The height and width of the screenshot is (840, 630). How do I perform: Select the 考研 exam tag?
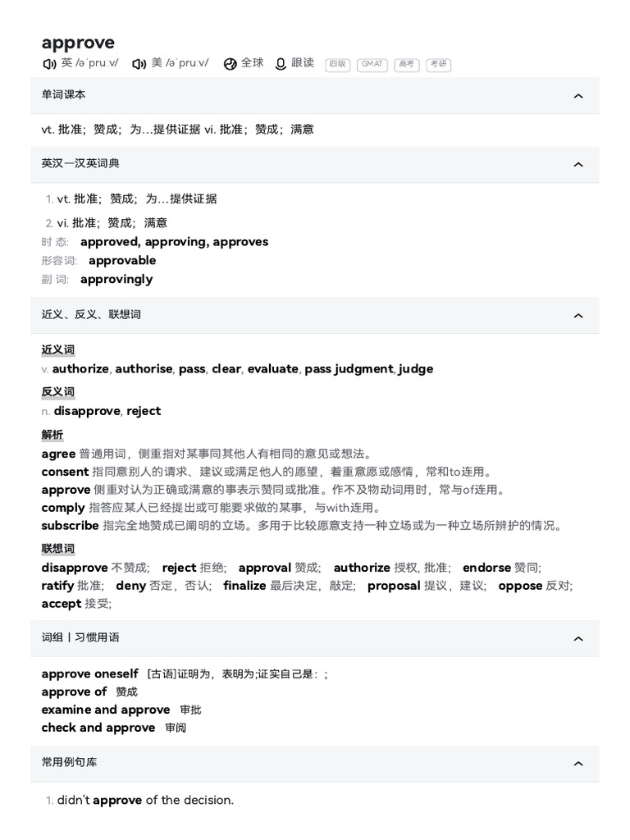click(439, 64)
